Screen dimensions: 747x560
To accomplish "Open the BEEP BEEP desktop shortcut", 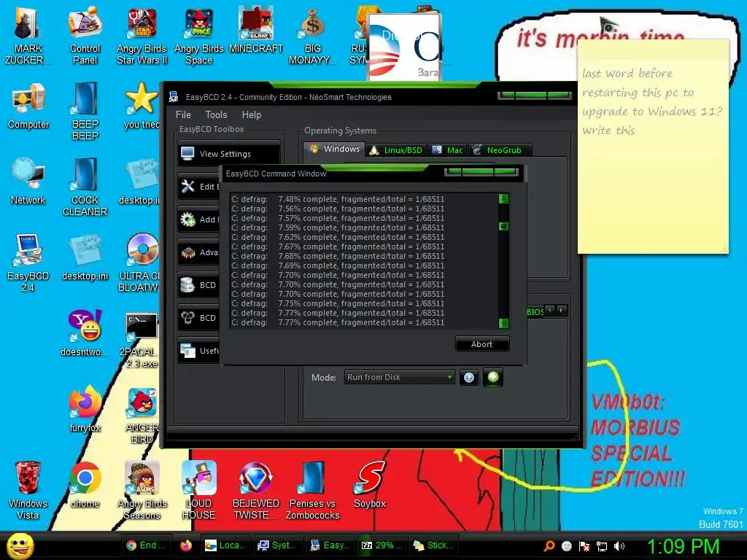I will (85, 112).
